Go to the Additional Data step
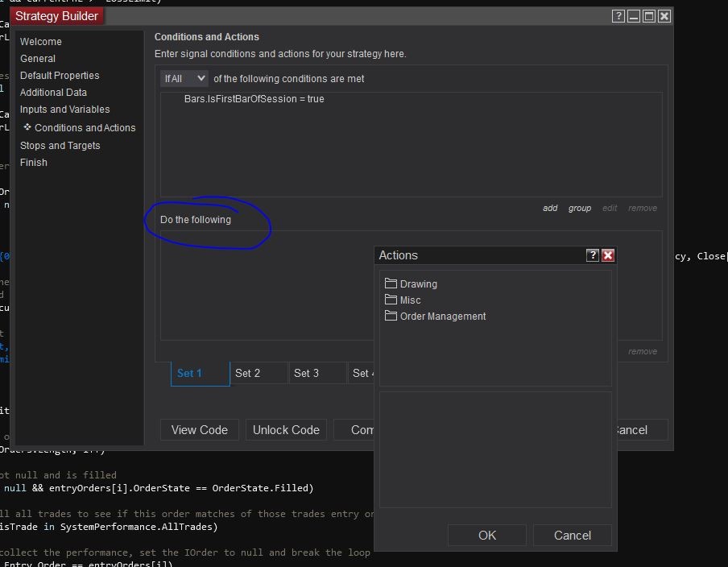 pos(53,93)
